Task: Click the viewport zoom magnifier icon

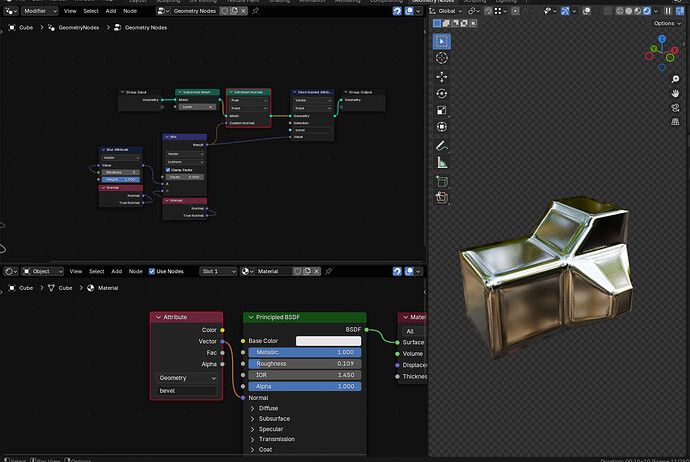Action: pyautogui.click(x=675, y=79)
